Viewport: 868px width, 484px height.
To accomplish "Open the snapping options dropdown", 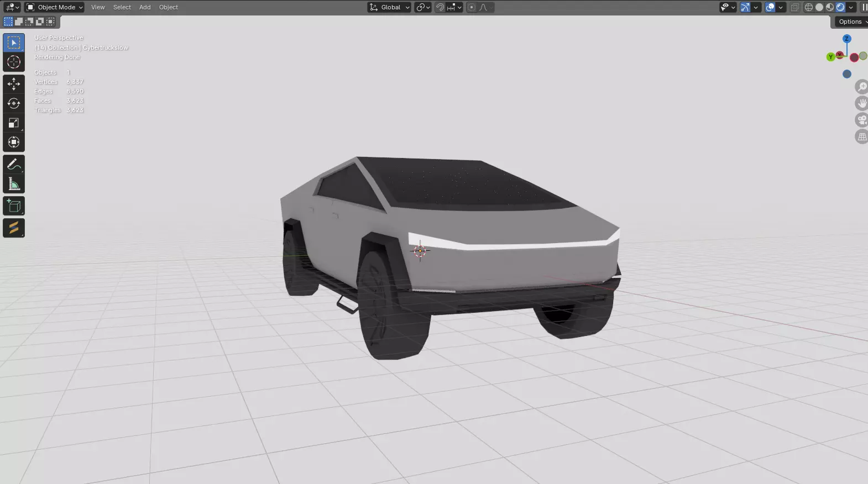I will [454, 7].
